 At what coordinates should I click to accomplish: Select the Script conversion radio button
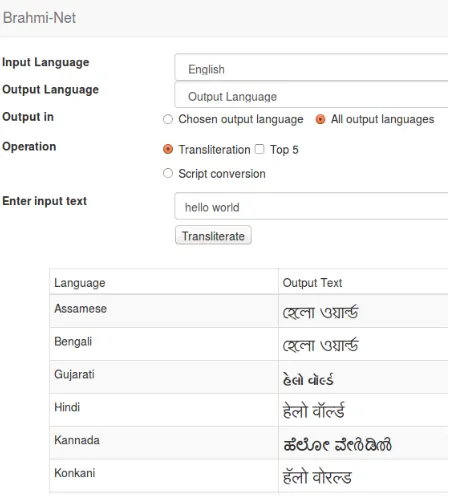pos(168,173)
